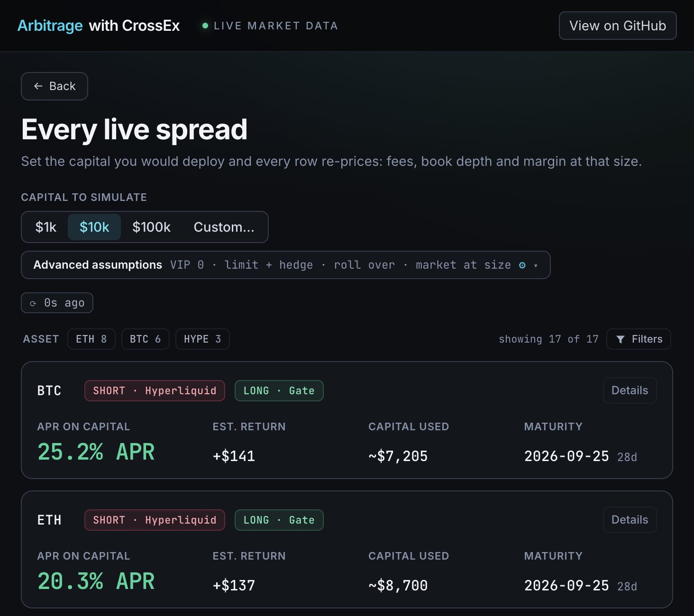
Task: Click the refresh icon beside 0s ago
Action: (x=33, y=303)
